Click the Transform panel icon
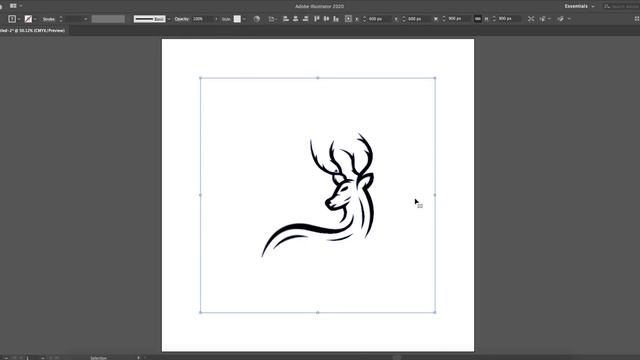Screen dimensions: 640x360 click(x=531, y=19)
